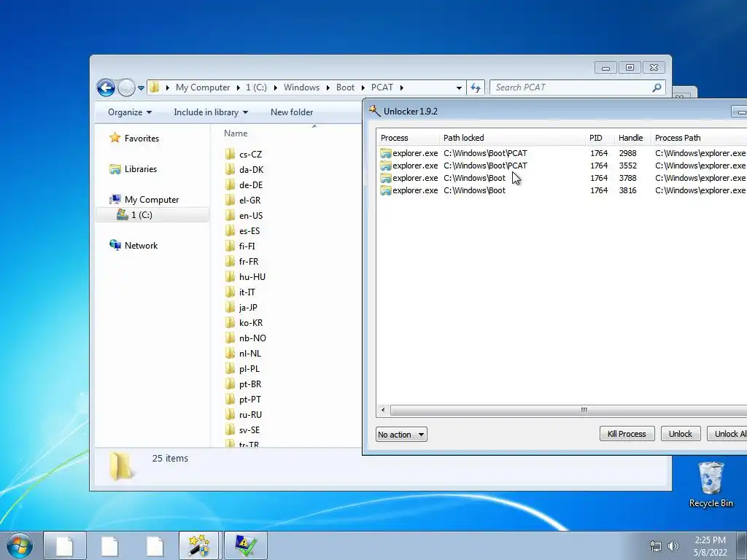Open the No action dropdown in Unlocker

click(x=401, y=435)
